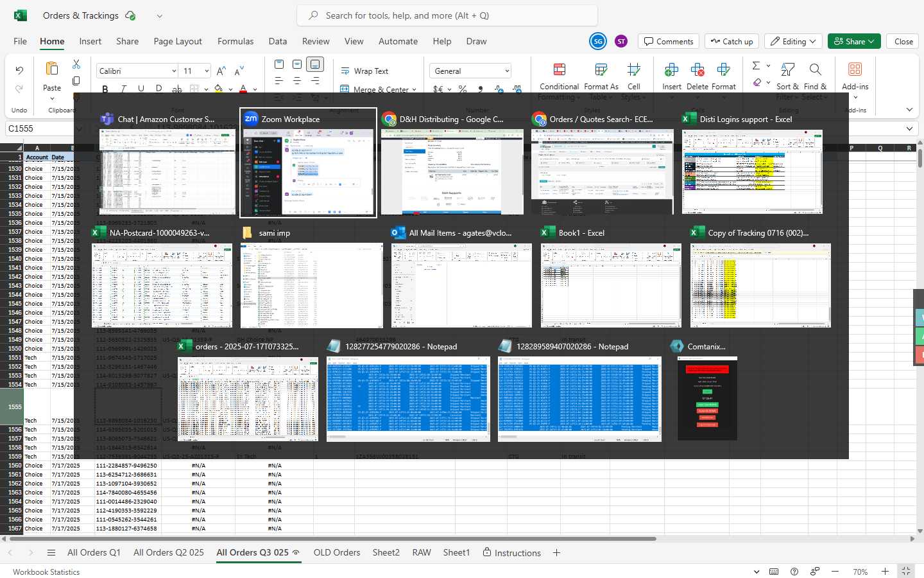924x578 pixels.
Task: Increase font size with larger A icon
Action: click(221, 71)
